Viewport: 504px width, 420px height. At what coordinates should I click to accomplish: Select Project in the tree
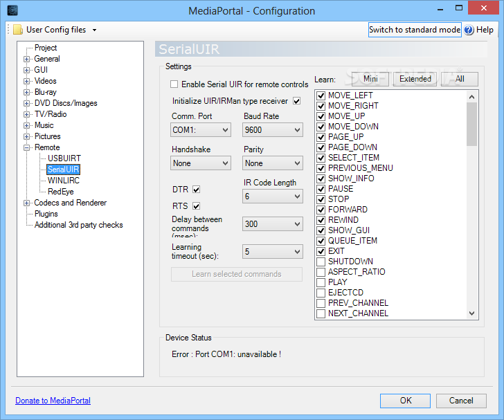[x=46, y=48]
